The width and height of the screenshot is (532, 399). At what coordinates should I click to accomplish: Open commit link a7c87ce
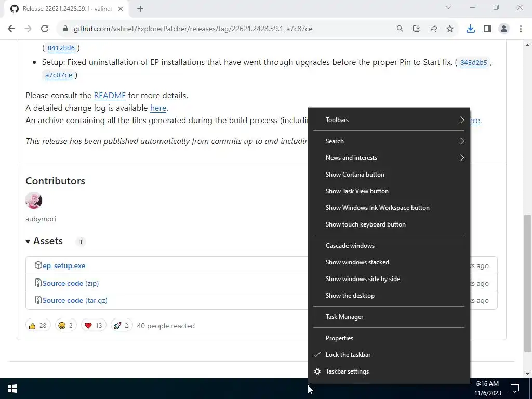click(x=58, y=75)
